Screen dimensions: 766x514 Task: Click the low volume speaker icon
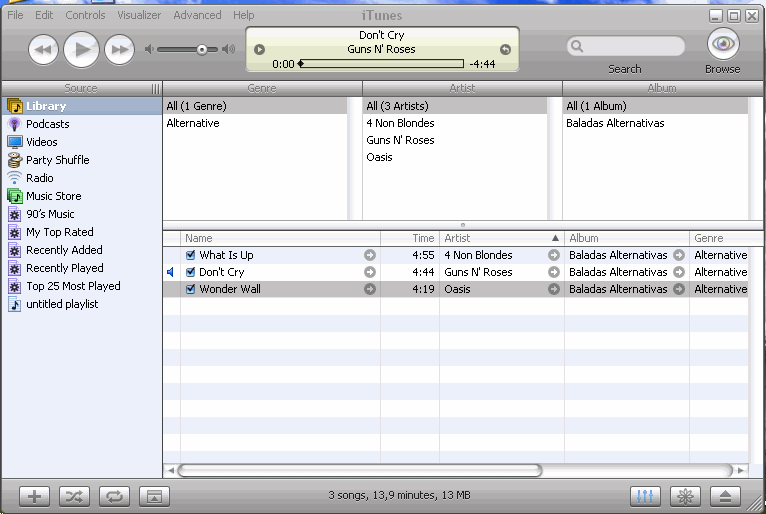[x=149, y=49]
